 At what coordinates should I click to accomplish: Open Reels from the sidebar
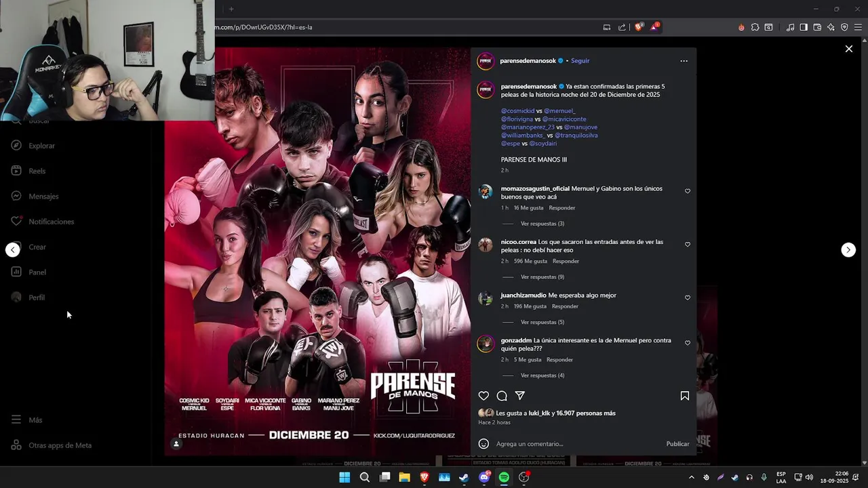click(x=29, y=171)
